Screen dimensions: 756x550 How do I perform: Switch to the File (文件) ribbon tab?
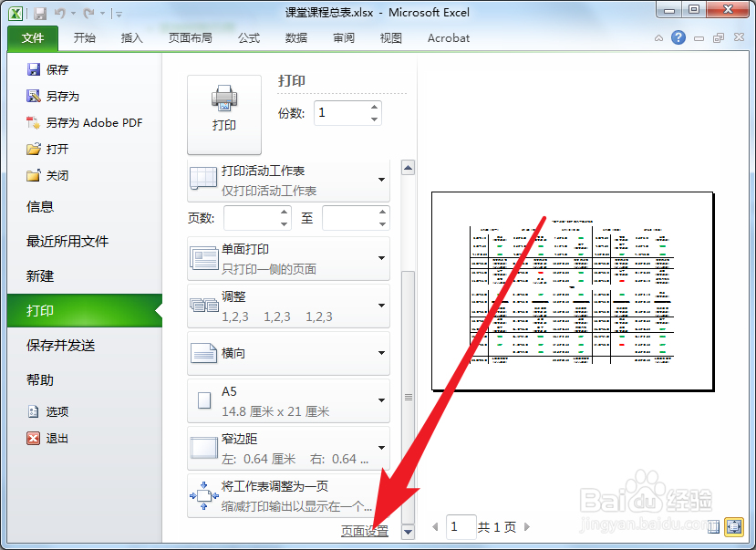pos(33,38)
